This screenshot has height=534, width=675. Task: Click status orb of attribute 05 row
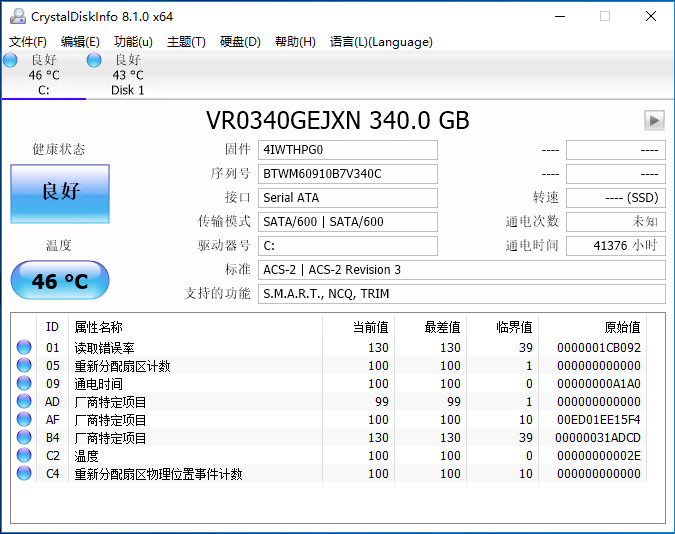click(x=24, y=365)
